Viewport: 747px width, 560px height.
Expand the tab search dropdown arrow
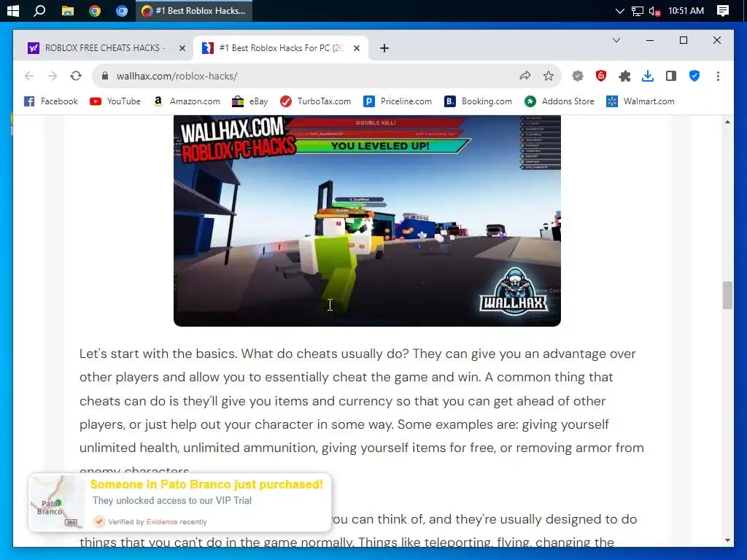[616, 40]
